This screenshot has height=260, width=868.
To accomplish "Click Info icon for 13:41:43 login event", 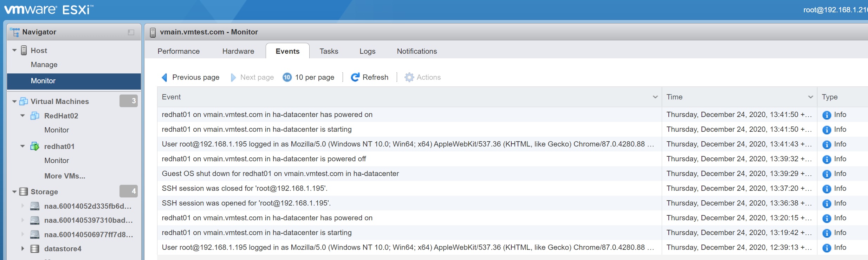I will (x=827, y=144).
